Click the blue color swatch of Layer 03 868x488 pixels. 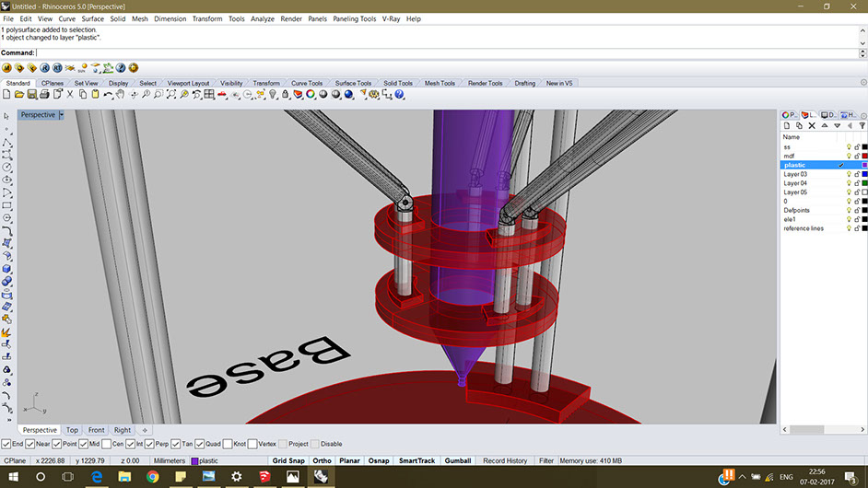(864, 174)
